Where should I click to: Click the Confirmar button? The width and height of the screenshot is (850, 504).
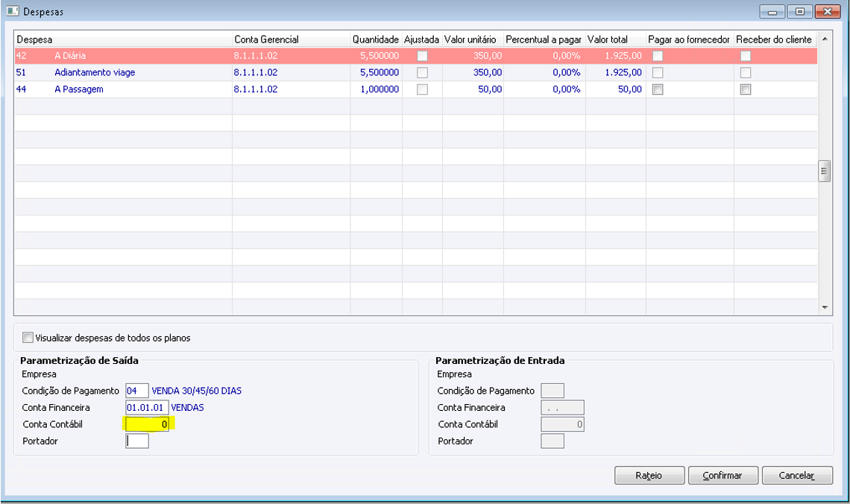tap(722, 475)
